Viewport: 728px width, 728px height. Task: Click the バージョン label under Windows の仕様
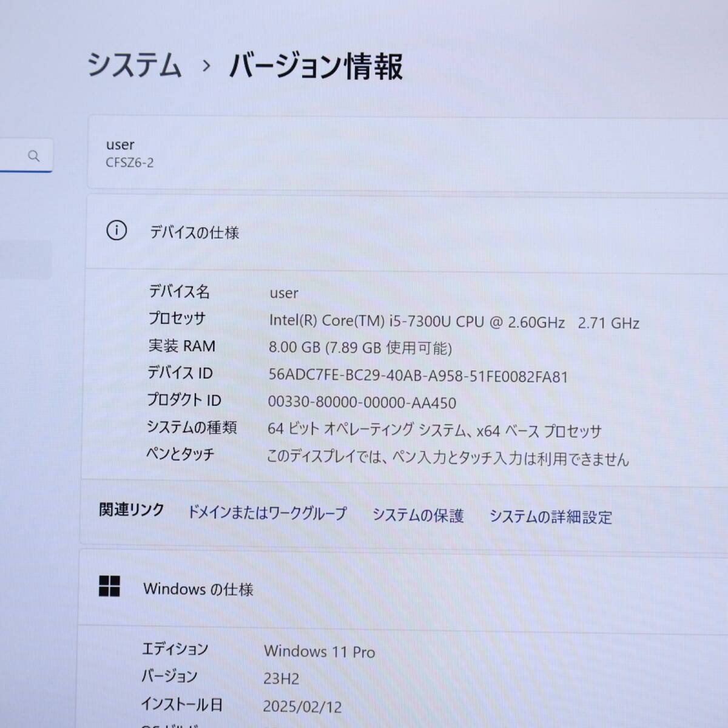[169, 676]
